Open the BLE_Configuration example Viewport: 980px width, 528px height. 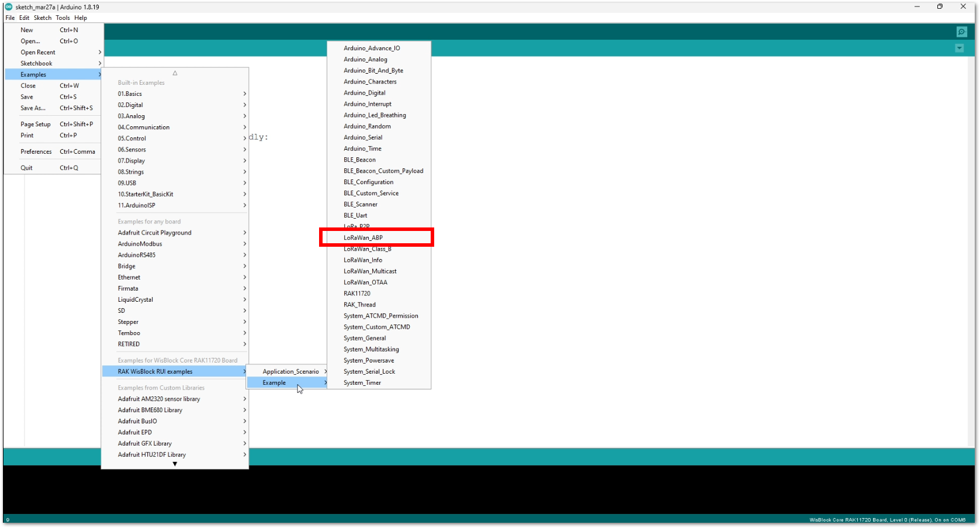[x=379, y=182]
